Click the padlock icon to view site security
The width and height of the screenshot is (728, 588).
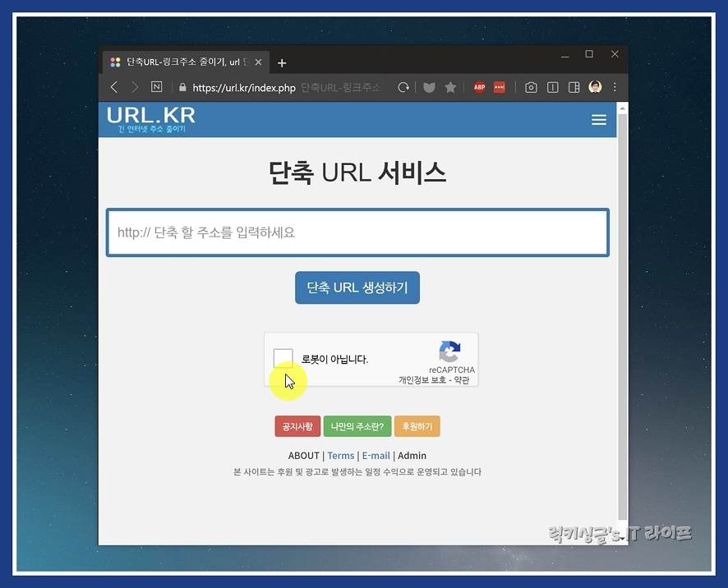(182, 87)
